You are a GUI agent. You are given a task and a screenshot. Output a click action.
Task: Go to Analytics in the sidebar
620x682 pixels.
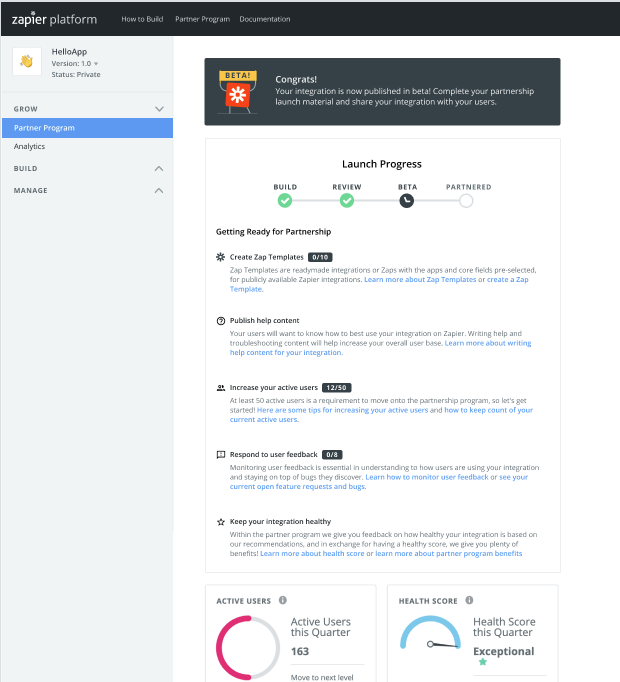30,147
